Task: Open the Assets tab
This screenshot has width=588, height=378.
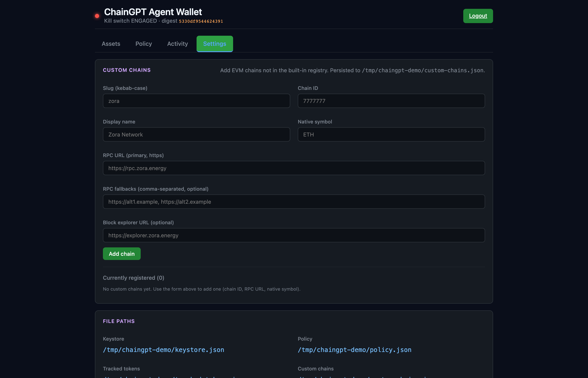Action: (111, 44)
